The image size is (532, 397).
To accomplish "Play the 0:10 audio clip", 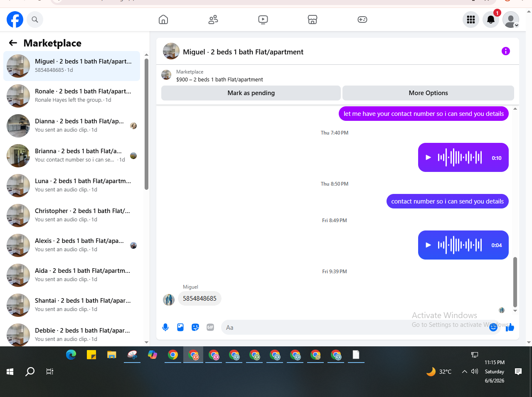I will 429,157.
